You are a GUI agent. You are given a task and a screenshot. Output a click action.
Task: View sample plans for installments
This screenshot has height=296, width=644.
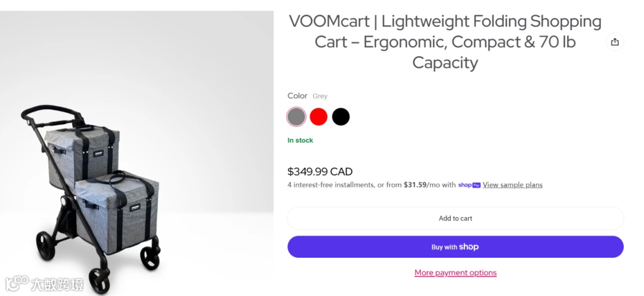tap(512, 185)
